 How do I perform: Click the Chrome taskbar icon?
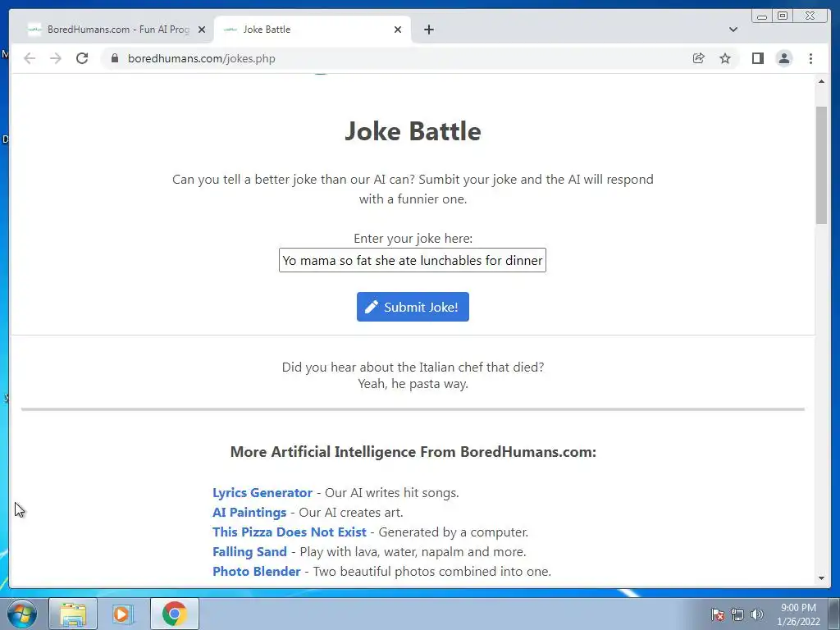click(x=175, y=614)
